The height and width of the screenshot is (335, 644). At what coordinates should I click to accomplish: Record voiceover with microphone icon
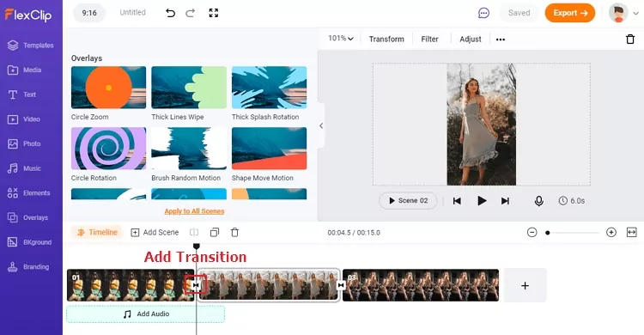click(x=539, y=201)
